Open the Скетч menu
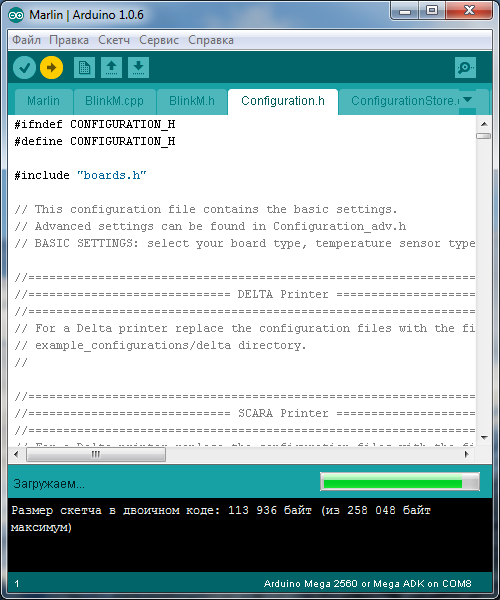 [x=114, y=40]
